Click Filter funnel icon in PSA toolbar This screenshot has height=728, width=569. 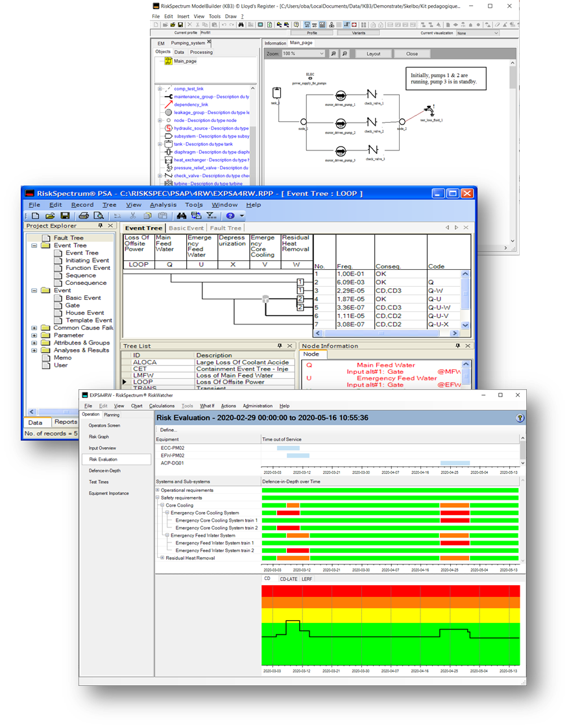[x=211, y=216]
